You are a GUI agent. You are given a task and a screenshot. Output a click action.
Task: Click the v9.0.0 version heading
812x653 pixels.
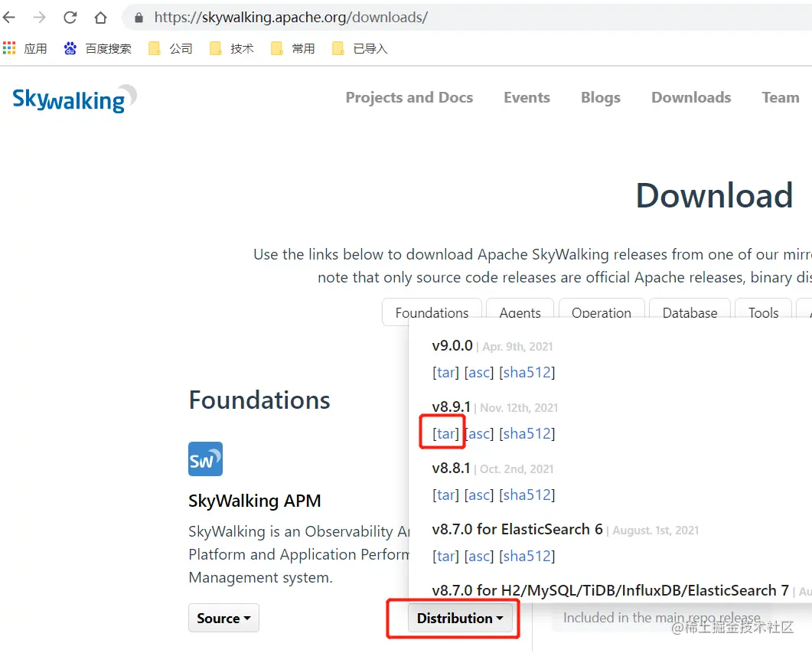(x=452, y=345)
